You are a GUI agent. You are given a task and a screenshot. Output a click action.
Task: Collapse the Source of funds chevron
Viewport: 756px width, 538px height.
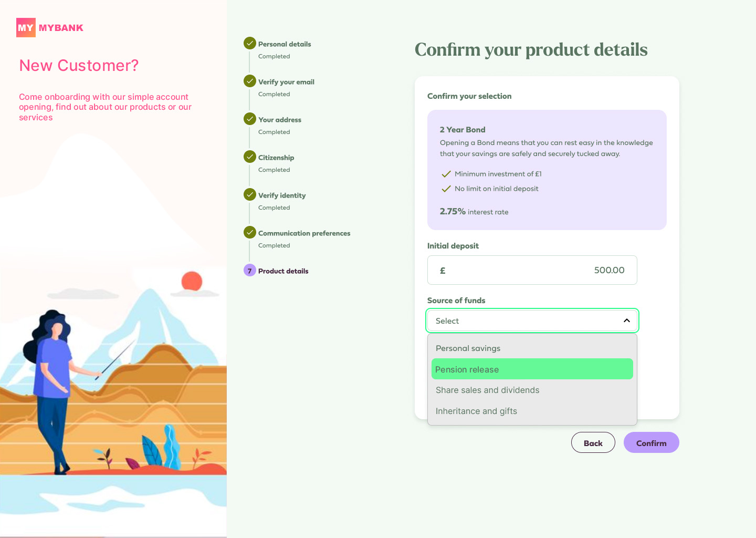(626, 320)
